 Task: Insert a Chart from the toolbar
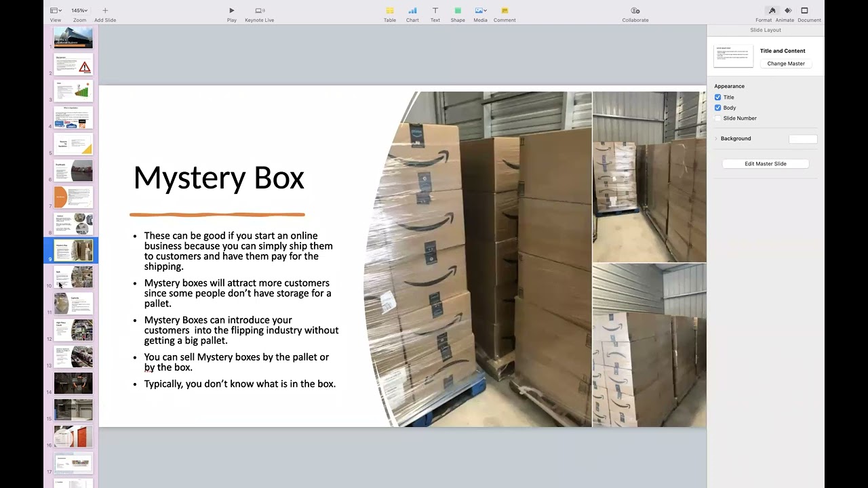tap(412, 10)
